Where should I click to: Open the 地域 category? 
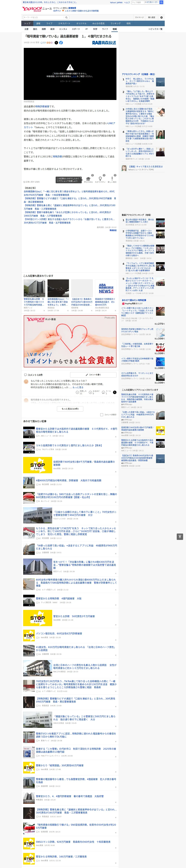114,29
